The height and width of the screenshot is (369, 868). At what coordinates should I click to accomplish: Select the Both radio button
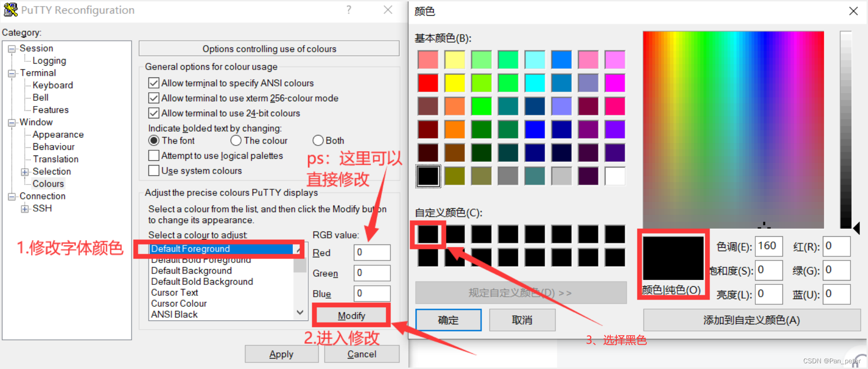[x=318, y=141]
